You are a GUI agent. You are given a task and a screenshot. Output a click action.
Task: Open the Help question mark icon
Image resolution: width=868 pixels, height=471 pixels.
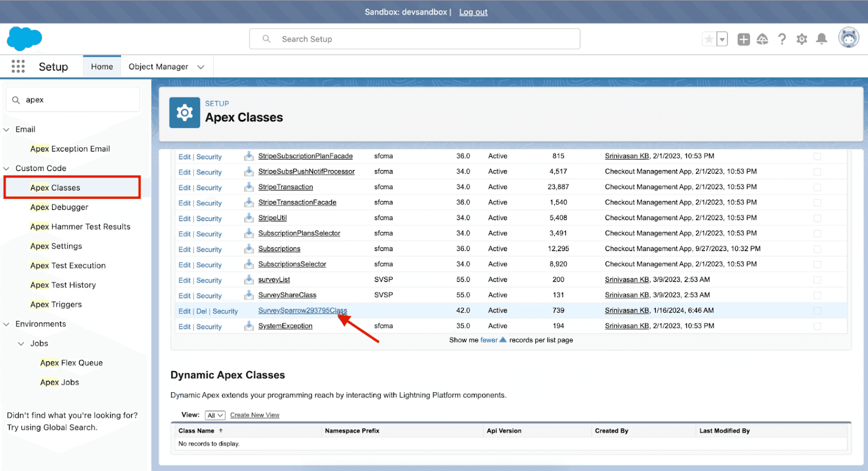[782, 39]
